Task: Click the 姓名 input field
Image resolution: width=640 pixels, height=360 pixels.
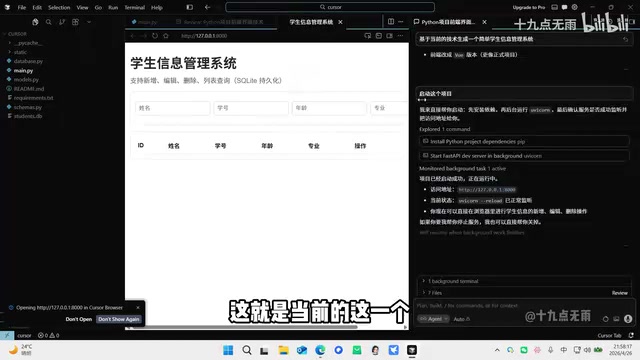Action: [173, 108]
